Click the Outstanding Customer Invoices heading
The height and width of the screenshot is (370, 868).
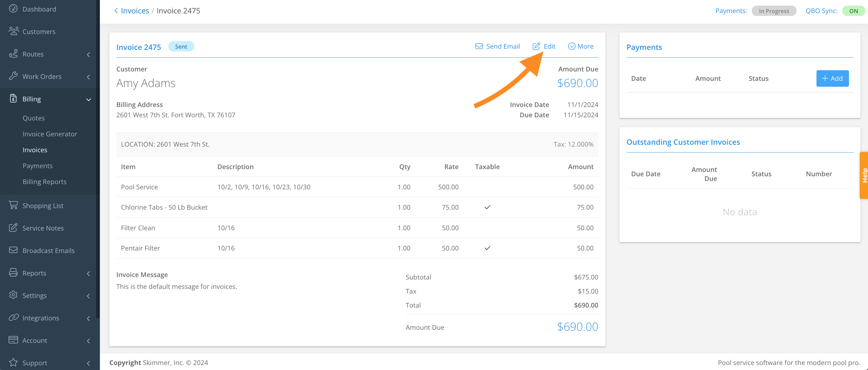tap(683, 142)
